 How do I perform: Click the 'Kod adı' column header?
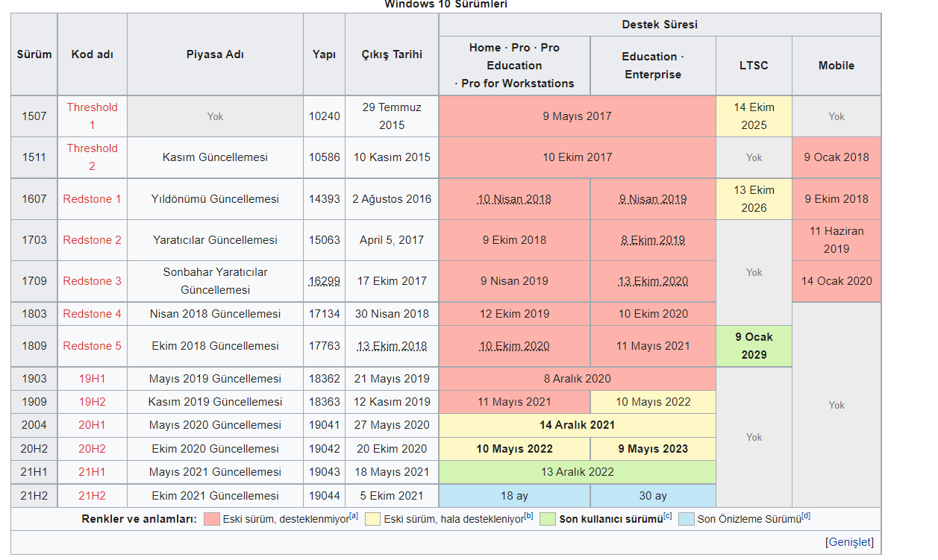93,54
